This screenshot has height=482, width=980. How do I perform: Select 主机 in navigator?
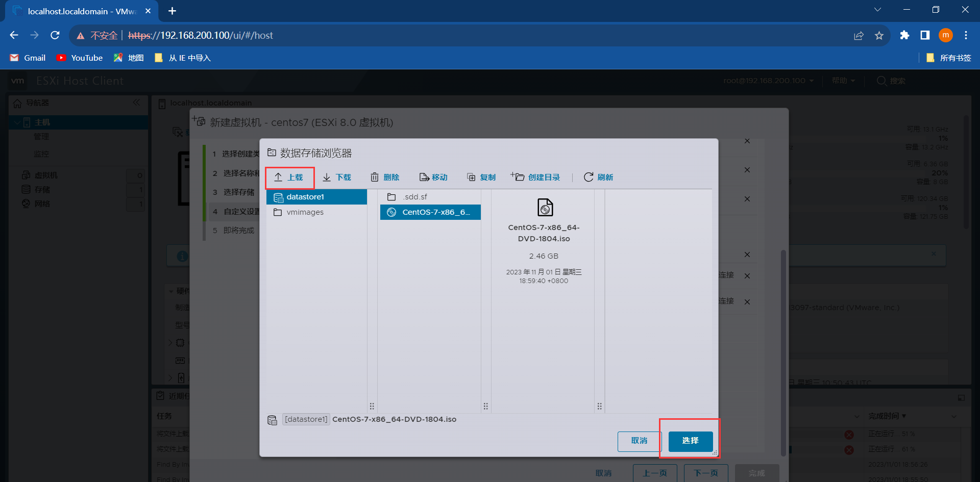point(78,122)
